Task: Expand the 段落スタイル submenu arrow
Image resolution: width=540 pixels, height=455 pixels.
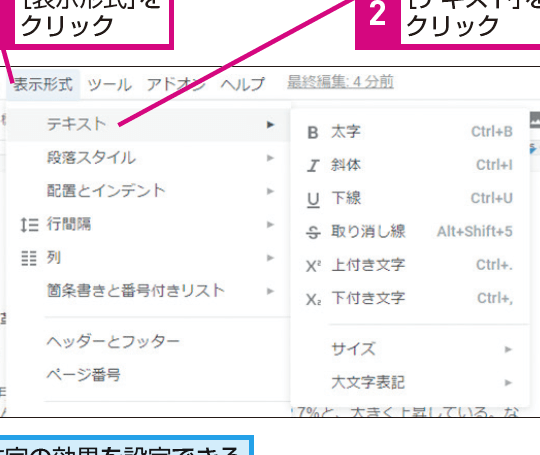Action: (x=270, y=158)
